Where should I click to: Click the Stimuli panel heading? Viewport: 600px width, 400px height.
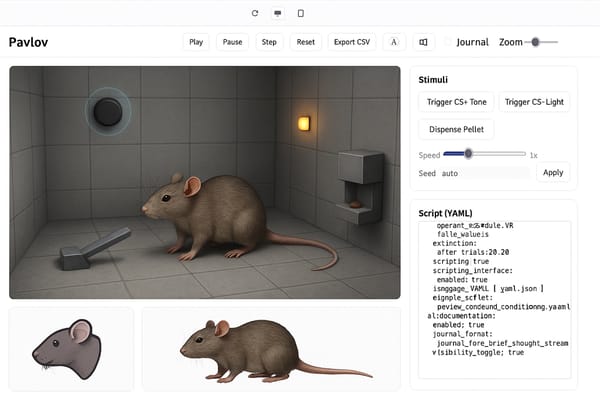(433, 80)
